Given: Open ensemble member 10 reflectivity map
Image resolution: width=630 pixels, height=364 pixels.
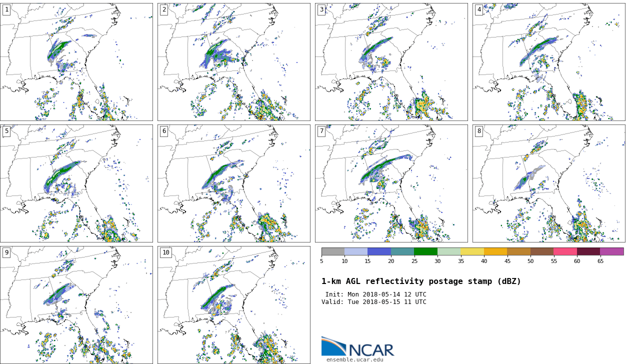Looking at the screenshot, I should pos(233,305).
